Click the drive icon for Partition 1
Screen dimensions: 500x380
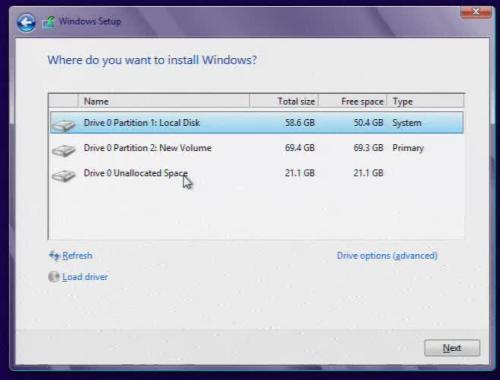coord(63,125)
